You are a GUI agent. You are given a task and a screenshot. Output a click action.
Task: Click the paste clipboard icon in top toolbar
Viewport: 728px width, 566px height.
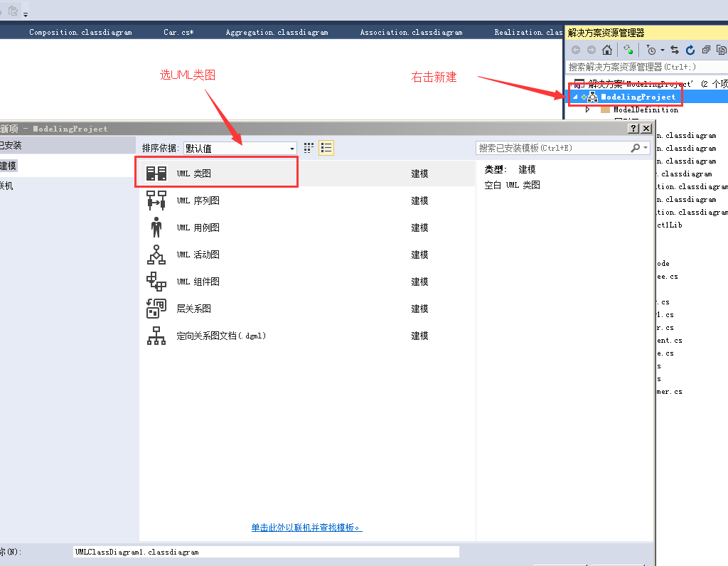(x=13, y=11)
